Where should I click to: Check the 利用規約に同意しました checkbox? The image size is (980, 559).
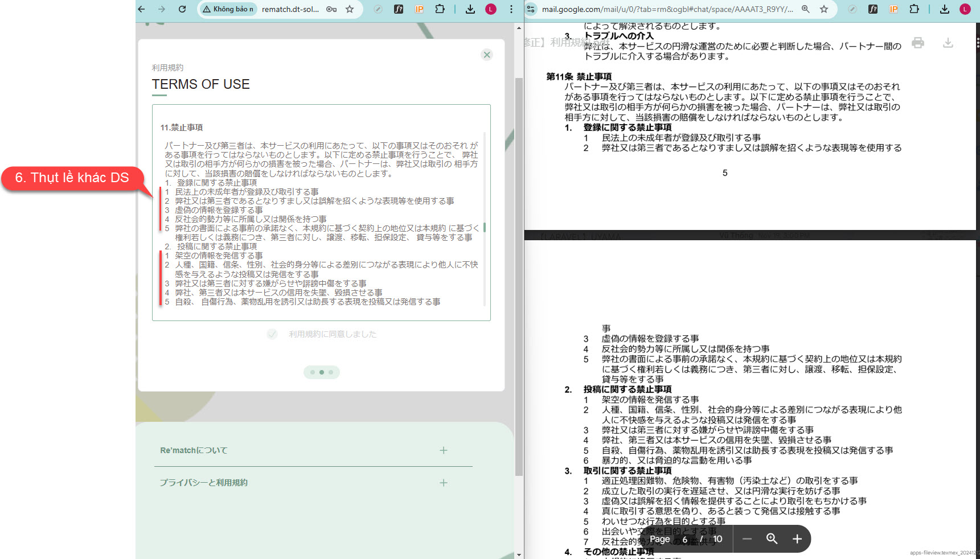click(x=272, y=334)
